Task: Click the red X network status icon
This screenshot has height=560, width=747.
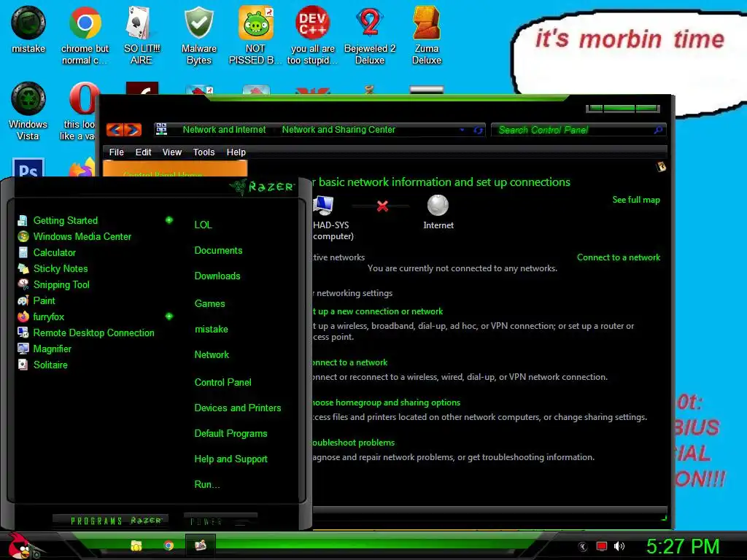Action: click(382, 206)
